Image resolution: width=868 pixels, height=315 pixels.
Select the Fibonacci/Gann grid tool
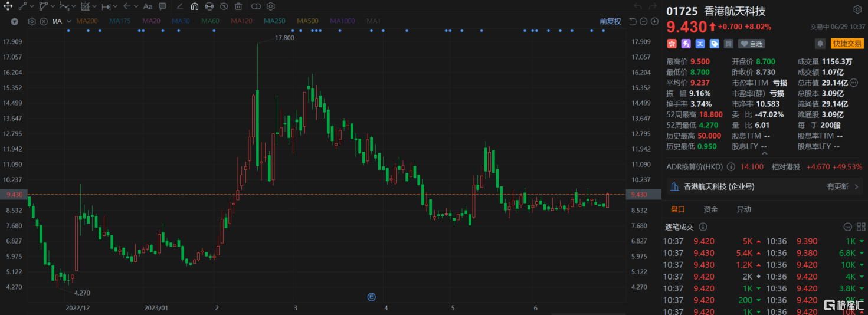[86, 6]
